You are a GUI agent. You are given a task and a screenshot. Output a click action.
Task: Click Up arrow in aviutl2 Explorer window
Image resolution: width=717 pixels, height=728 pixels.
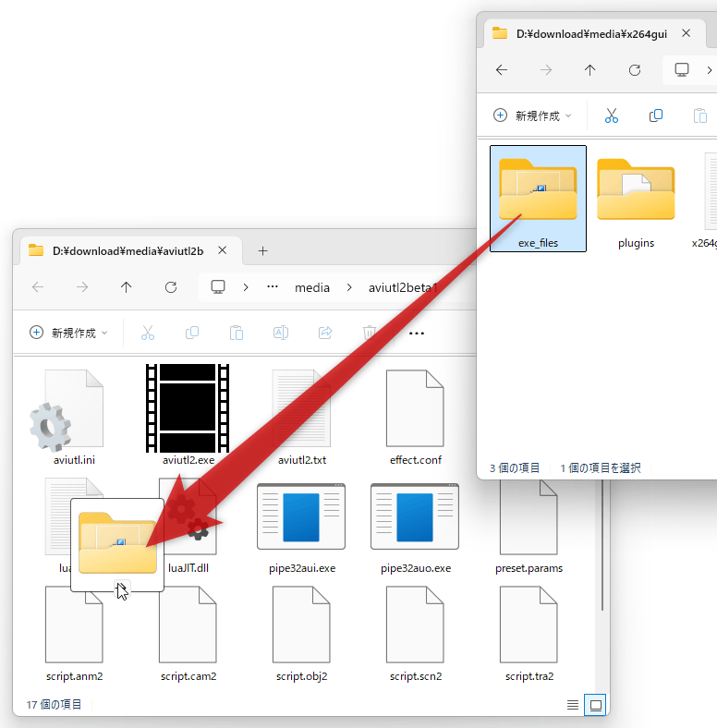click(x=126, y=287)
